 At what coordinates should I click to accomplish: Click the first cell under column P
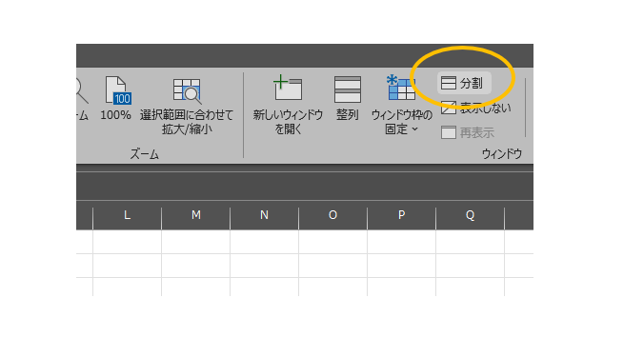click(x=402, y=242)
